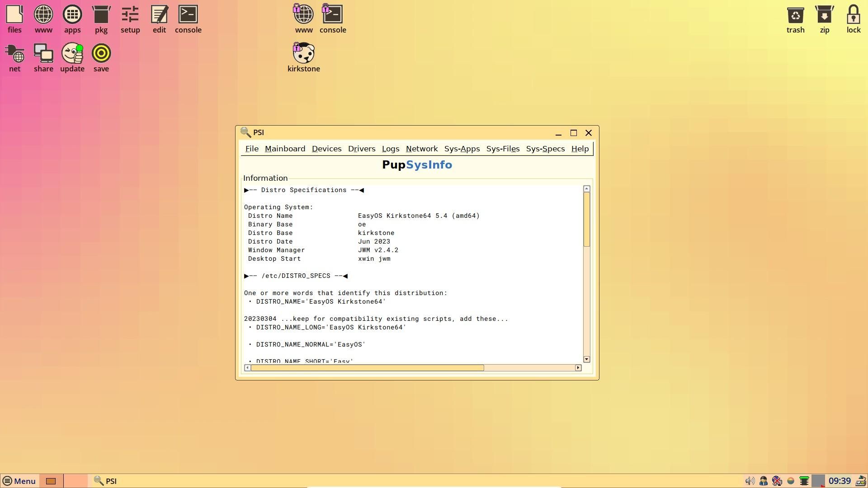
Task: Click the user account icon in system tray
Action: 763,481
